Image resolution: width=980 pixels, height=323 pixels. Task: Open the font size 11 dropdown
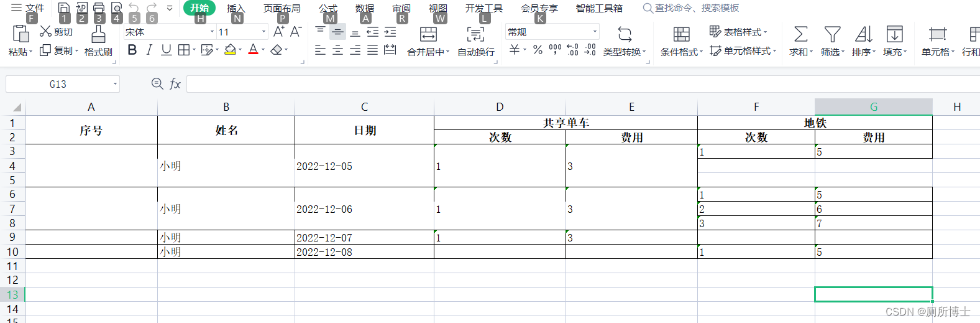(x=263, y=32)
